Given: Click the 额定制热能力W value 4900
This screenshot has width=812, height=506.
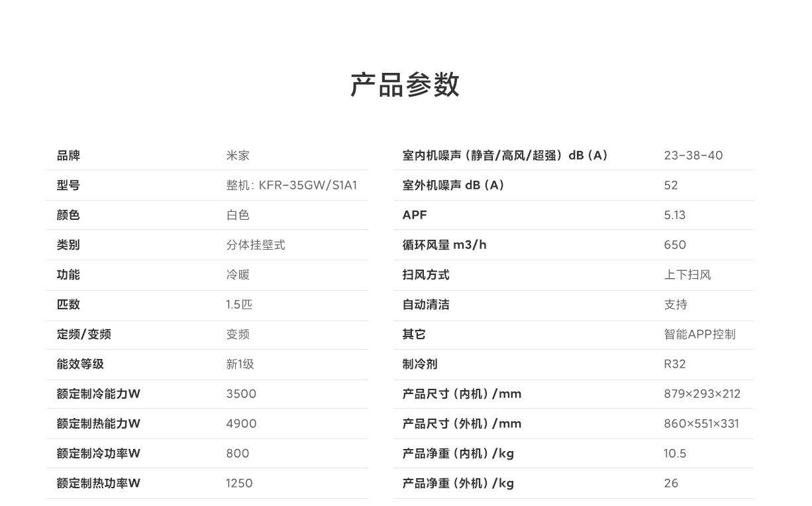Looking at the screenshot, I should click(241, 424).
